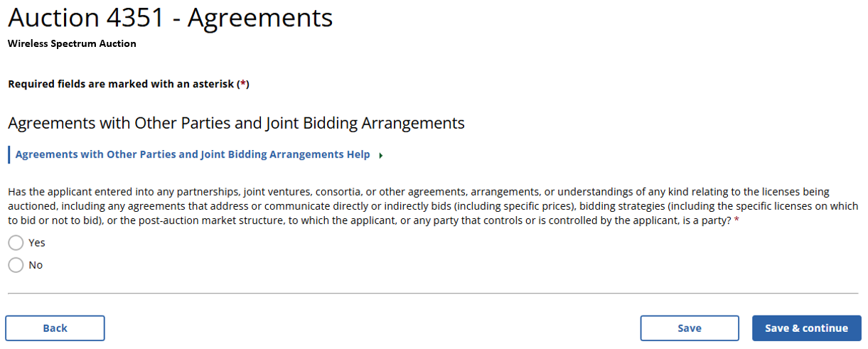The width and height of the screenshot is (868, 349).
Task: Expand the help section arrow icon
Action: pyautogui.click(x=381, y=156)
